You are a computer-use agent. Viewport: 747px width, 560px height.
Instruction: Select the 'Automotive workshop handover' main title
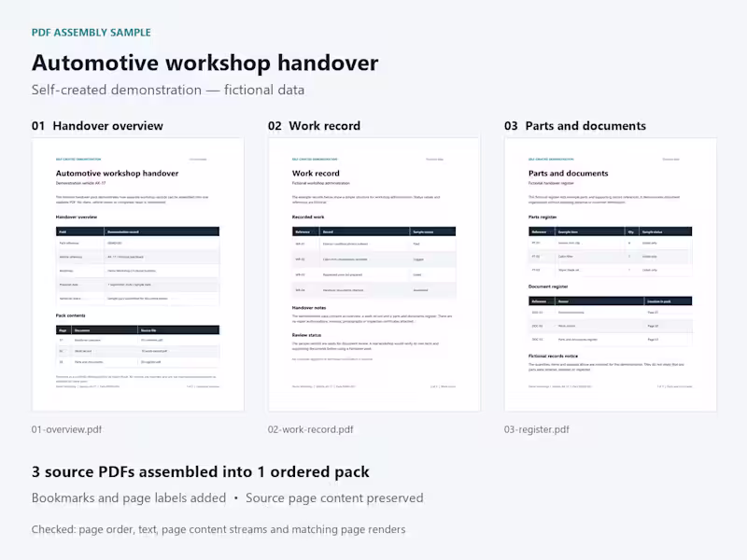tap(204, 63)
